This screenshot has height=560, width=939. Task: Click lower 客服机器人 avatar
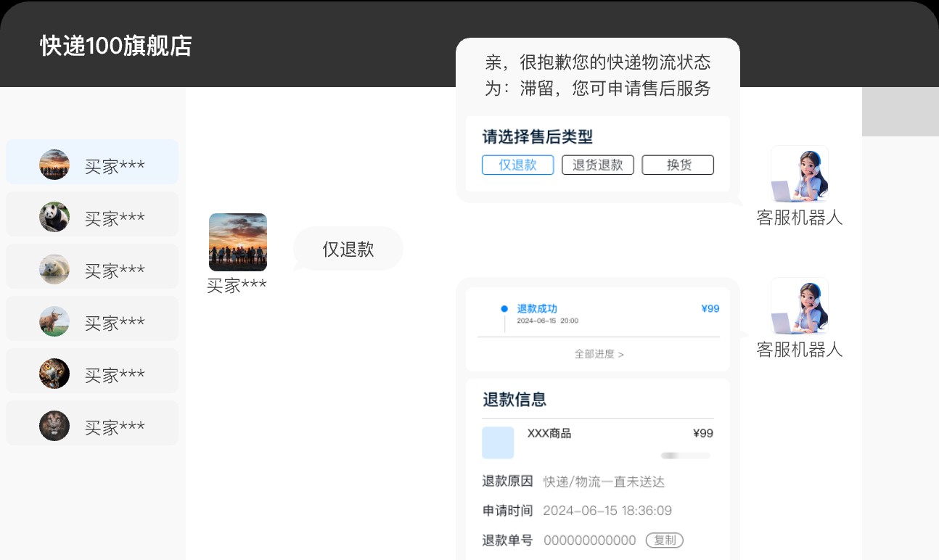point(800,306)
